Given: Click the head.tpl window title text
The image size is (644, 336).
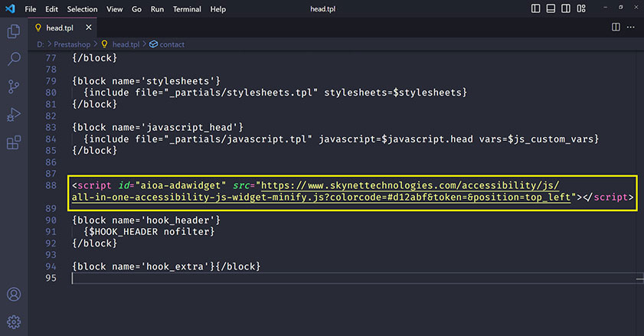Looking at the screenshot, I should [x=323, y=9].
